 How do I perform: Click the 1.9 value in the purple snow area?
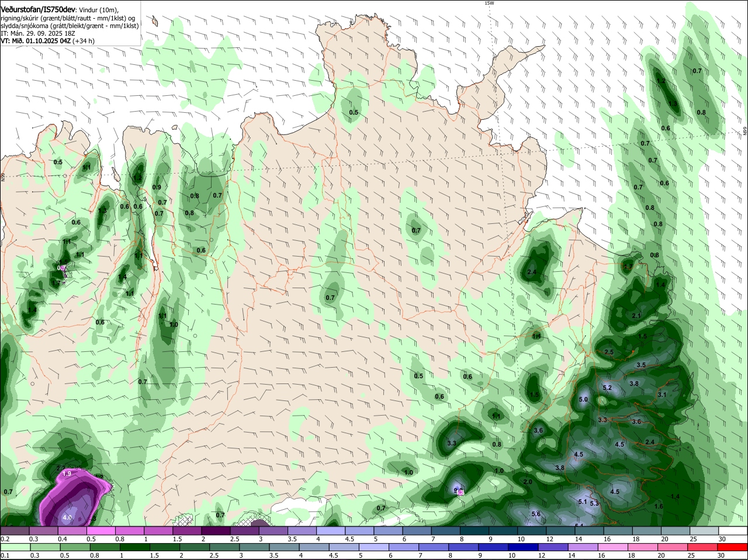pos(66,473)
